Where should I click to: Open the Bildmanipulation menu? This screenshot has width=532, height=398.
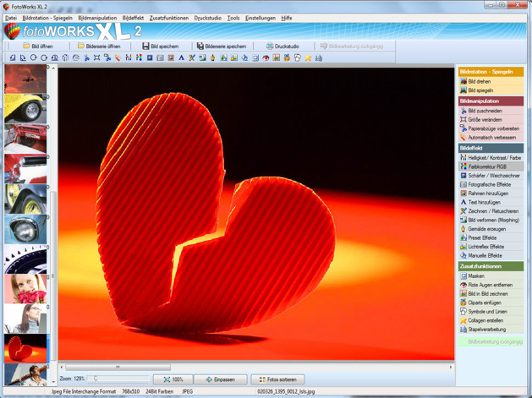97,18
